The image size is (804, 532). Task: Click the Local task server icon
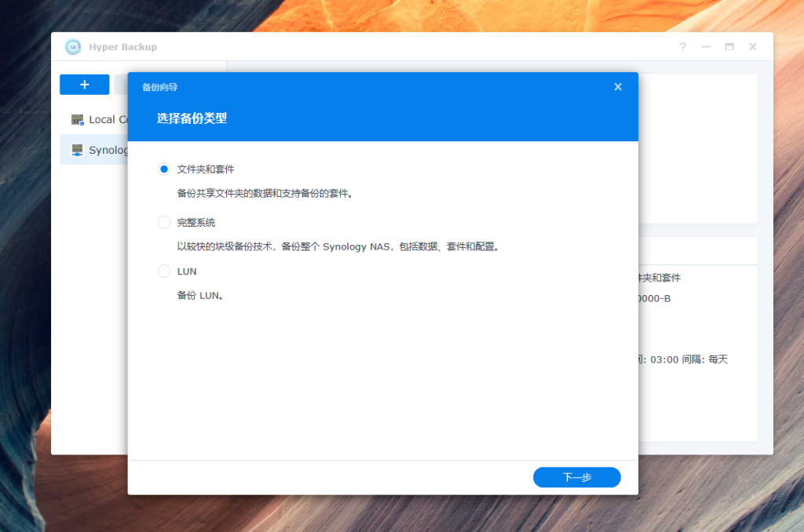pos(78,119)
